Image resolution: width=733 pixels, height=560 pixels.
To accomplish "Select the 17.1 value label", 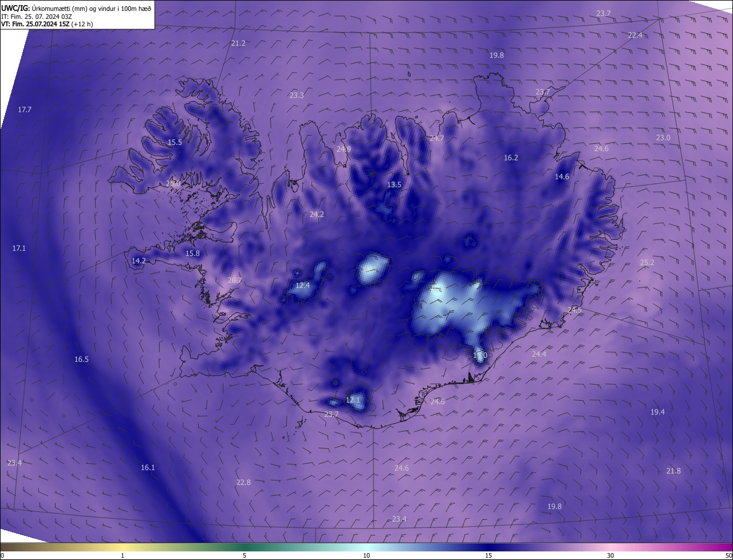I will [19, 248].
